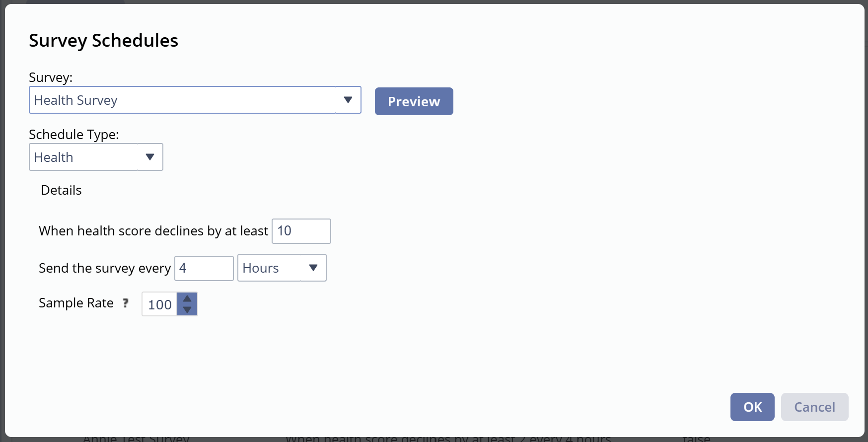This screenshot has height=442, width=868.
Task: Click the Details section label
Action: [x=61, y=190]
